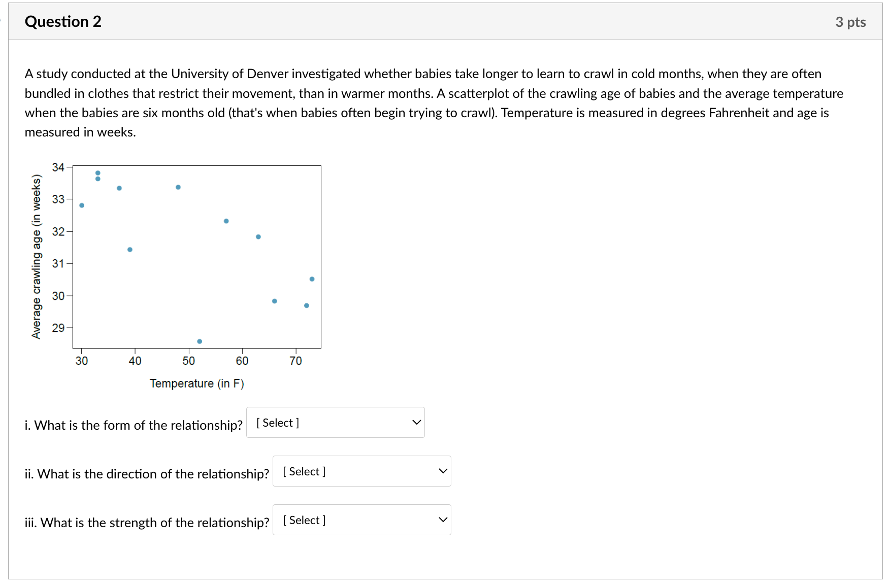890x588 pixels.
Task: Open the direction of relationship dropdown
Action: 361,471
